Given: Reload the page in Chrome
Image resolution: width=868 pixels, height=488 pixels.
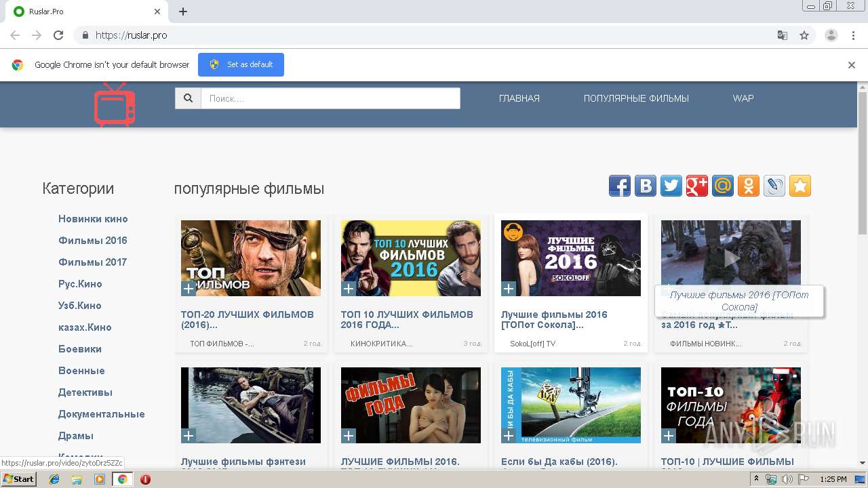Looking at the screenshot, I should click(58, 35).
